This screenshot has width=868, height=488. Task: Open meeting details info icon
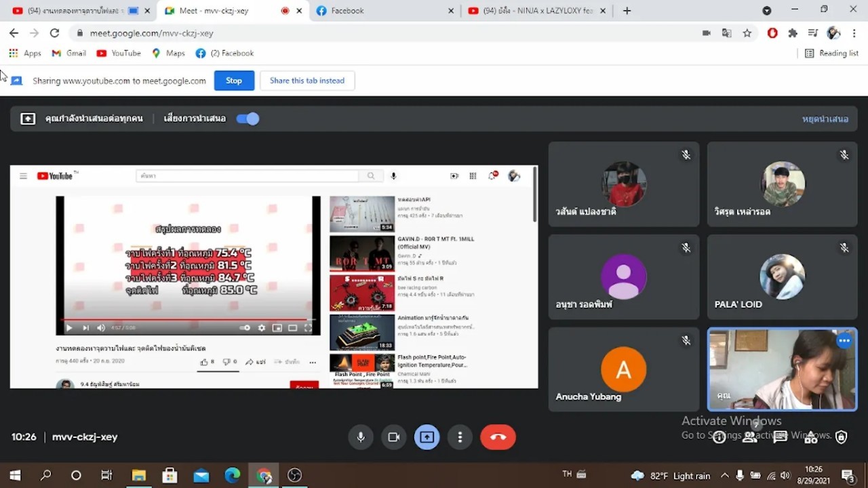point(719,437)
